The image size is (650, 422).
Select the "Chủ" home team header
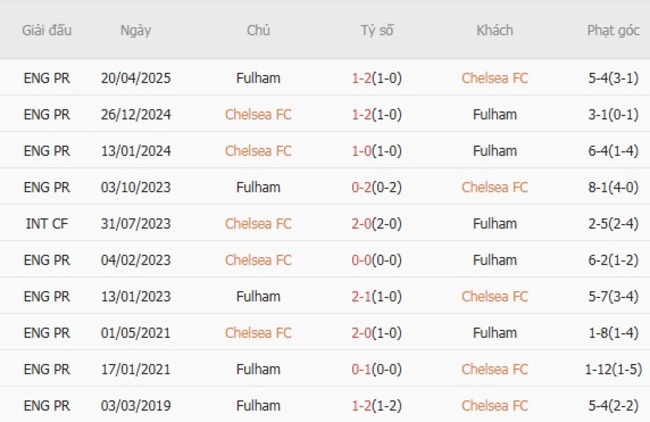tap(258, 30)
